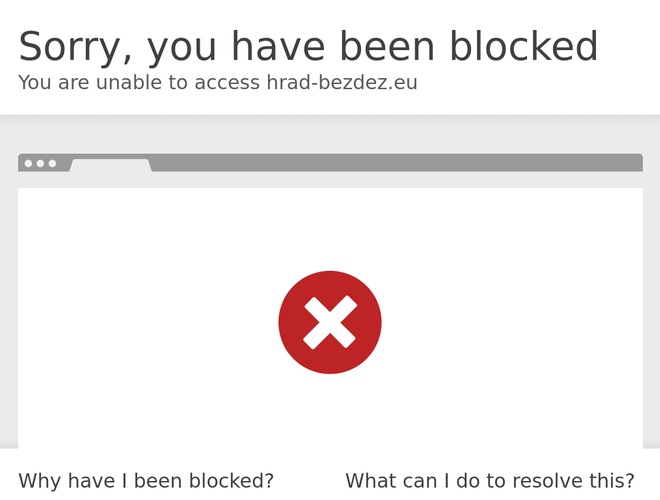Click the word "blocked" in the main heading
Viewport: 660px width, 500px height.
(x=523, y=47)
